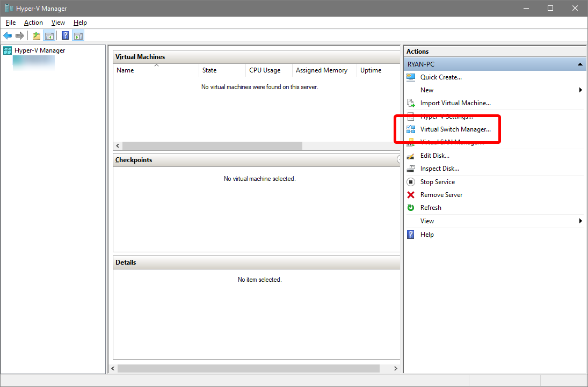Viewport: 588px width, 387px height.
Task: Click "No item selected." text
Action: point(259,280)
